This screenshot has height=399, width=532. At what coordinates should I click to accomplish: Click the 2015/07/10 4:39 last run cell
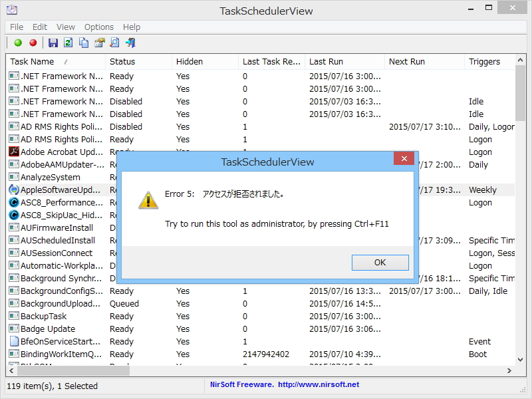coord(345,354)
